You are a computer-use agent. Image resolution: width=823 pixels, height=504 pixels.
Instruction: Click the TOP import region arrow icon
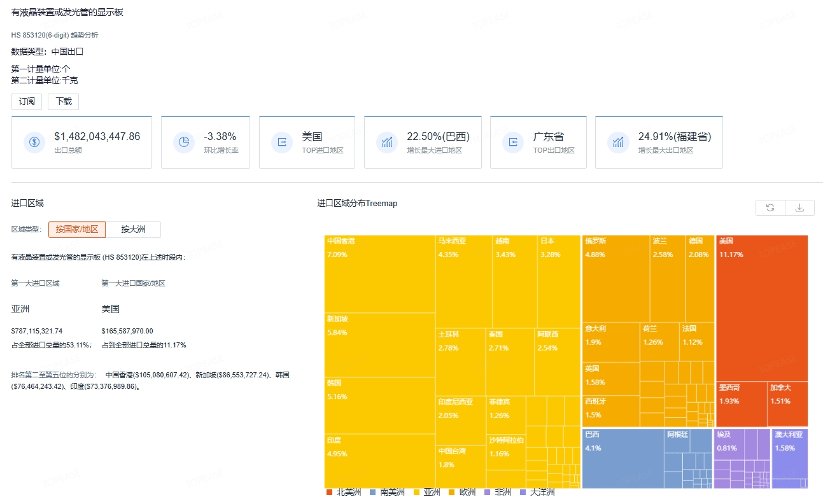[282, 142]
